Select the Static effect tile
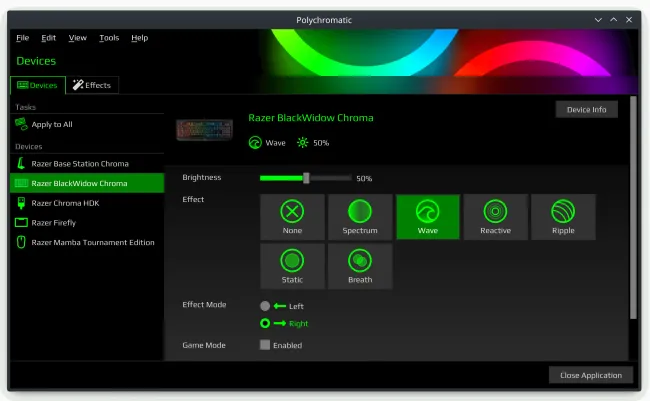The image size is (650, 401). click(292, 266)
